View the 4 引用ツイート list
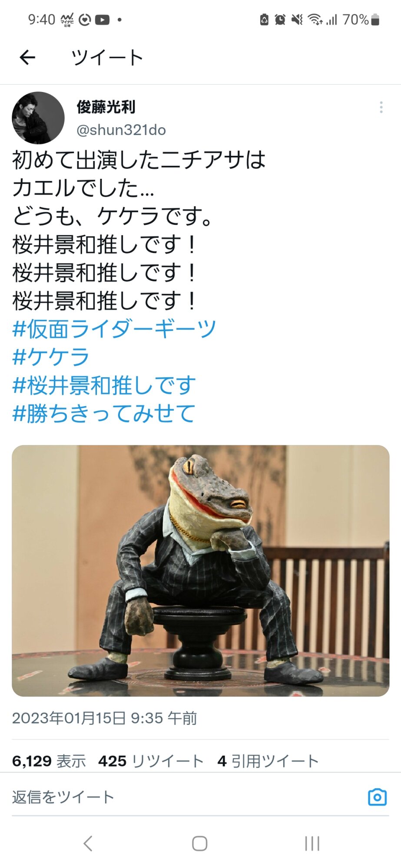 point(268,761)
